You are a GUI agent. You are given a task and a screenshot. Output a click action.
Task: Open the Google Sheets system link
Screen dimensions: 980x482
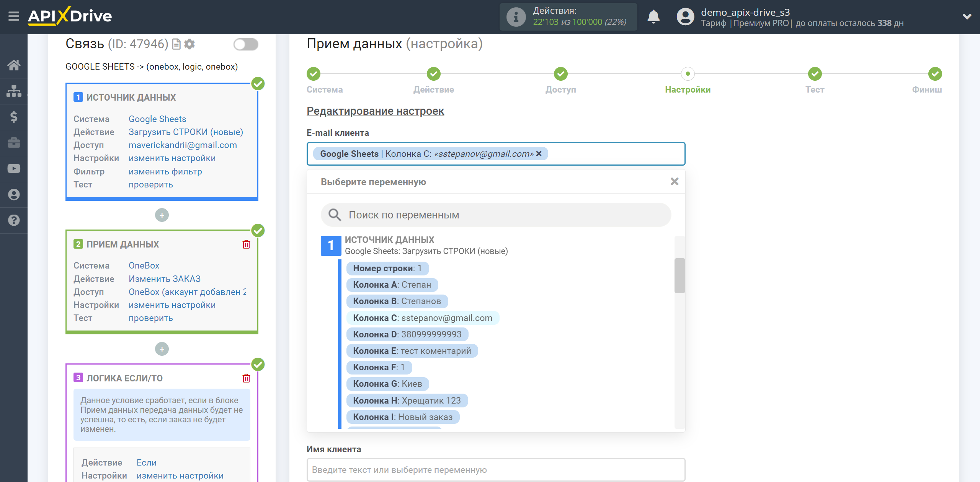157,119
